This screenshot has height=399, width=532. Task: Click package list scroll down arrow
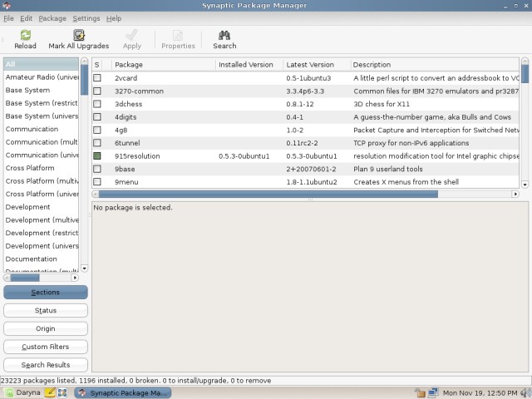pos(525,185)
